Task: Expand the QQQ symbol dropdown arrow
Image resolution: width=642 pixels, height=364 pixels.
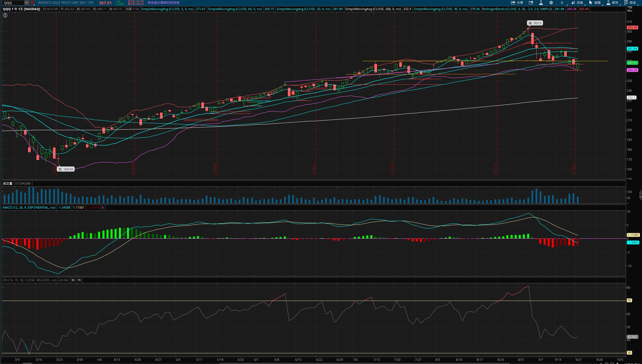Action: coord(26,3)
